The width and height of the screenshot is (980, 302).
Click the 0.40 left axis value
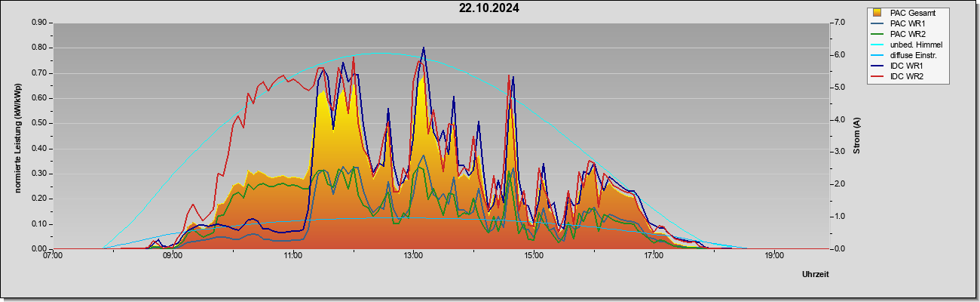tap(39, 149)
